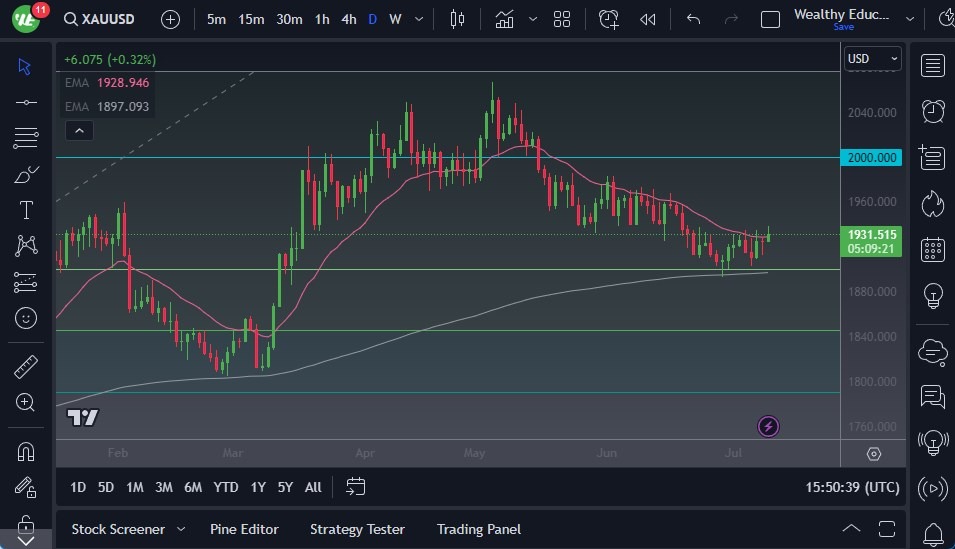The width and height of the screenshot is (955, 549).
Task: Open the layout setup square icon
Action: click(770, 19)
